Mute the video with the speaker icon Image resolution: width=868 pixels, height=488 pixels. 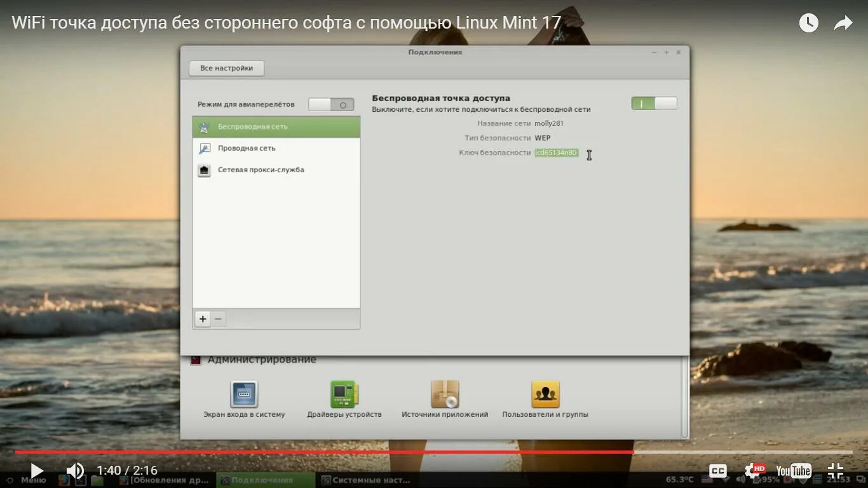click(75, 471)
